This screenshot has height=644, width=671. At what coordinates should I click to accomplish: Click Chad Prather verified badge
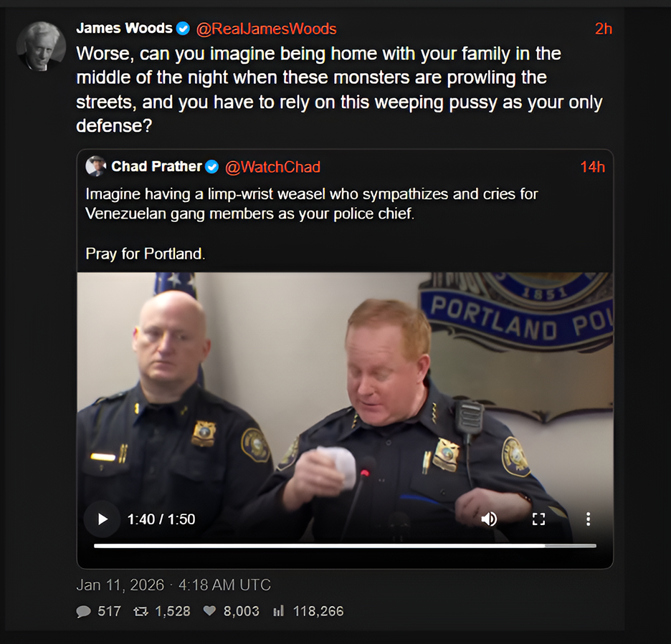pos(211,167)
